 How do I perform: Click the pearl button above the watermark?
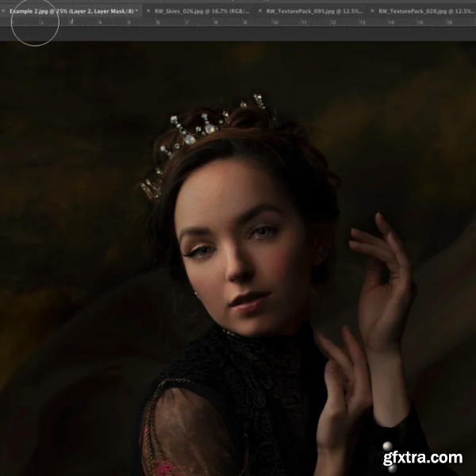(x=388, y=447)
